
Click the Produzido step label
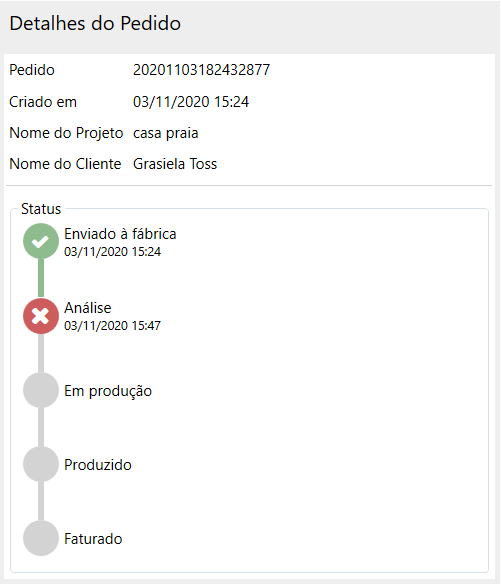(98, 465)
